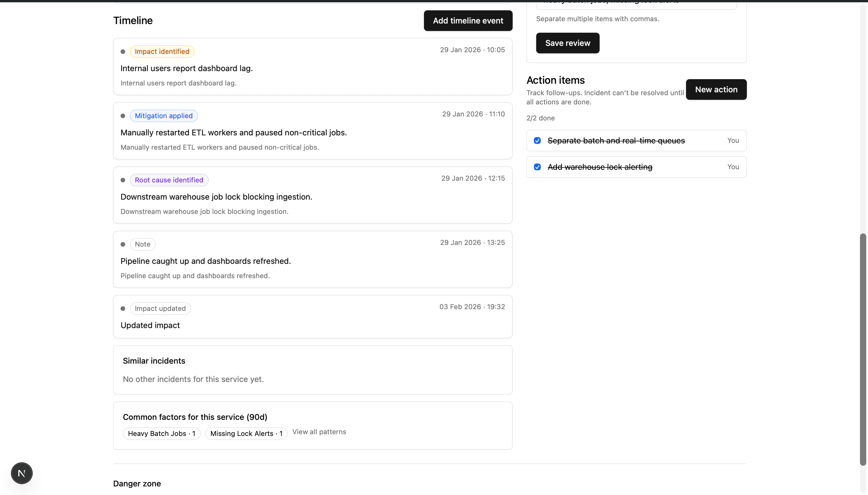
Task: Click the status dot beside "Mitigation applied"
Action: [x=123, y=116]
